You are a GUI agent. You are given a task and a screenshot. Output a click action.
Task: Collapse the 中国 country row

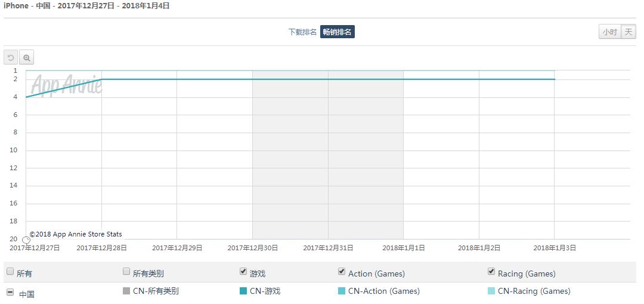click(x=10, y=293)
